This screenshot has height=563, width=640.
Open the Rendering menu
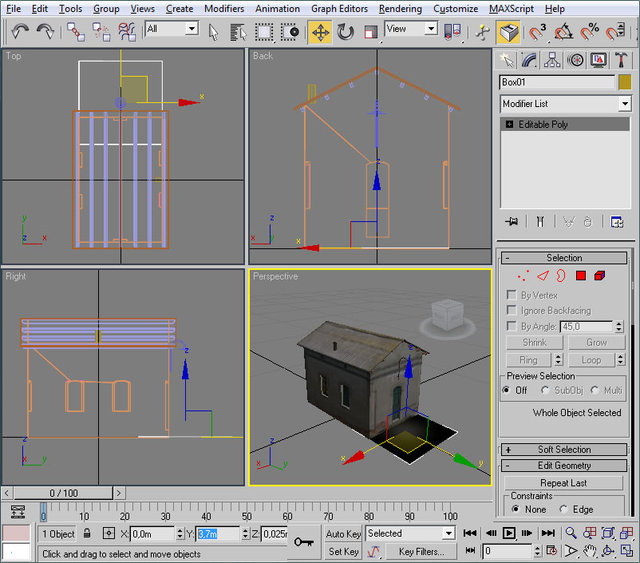(x=400, y=9)
